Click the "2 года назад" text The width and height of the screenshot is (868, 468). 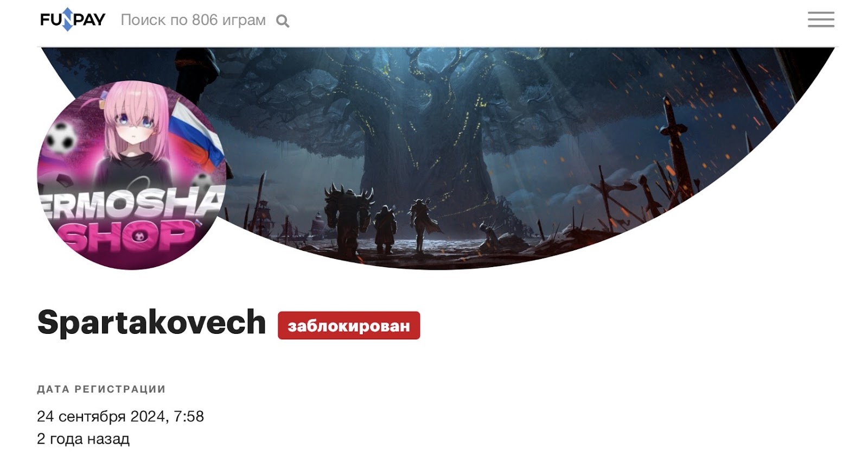pos(83,439)
